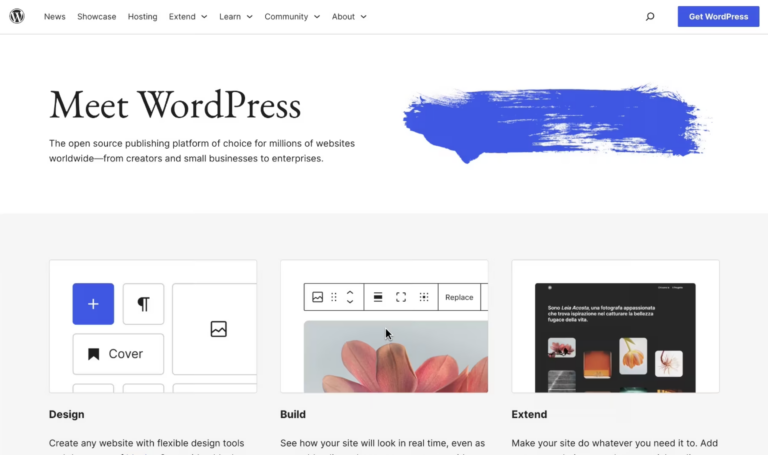
Task: Click the blue plus block inserter icon
Action: point(93,304)
